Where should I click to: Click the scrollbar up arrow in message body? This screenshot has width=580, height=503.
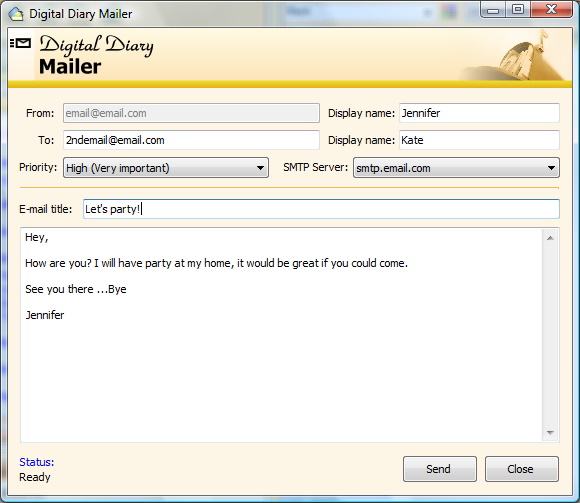[x=550, y=238]
